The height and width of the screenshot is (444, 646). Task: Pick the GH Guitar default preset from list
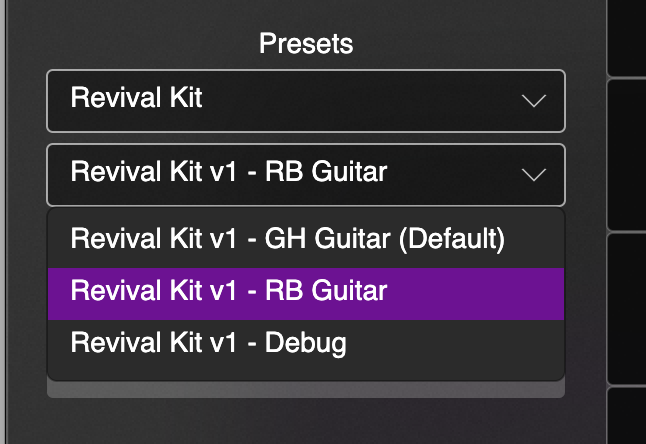click(x=287, y=238)
